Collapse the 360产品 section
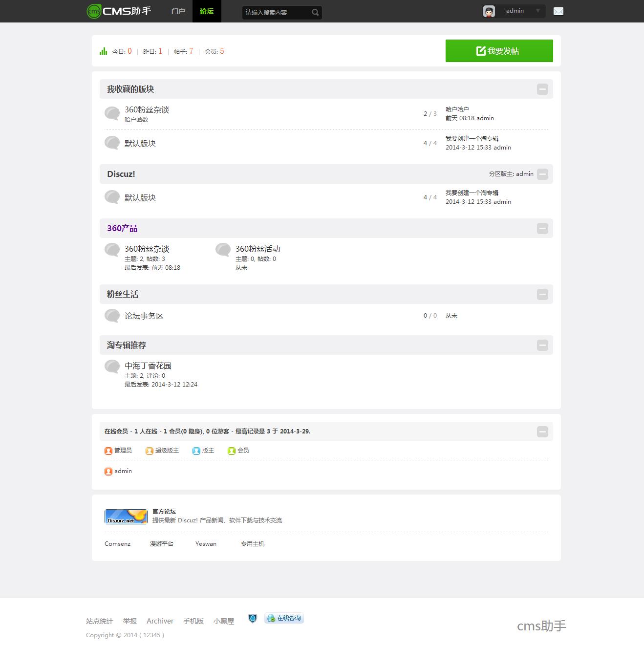The height and width of the screenshot is (647, 644). (x=542, y=228)
